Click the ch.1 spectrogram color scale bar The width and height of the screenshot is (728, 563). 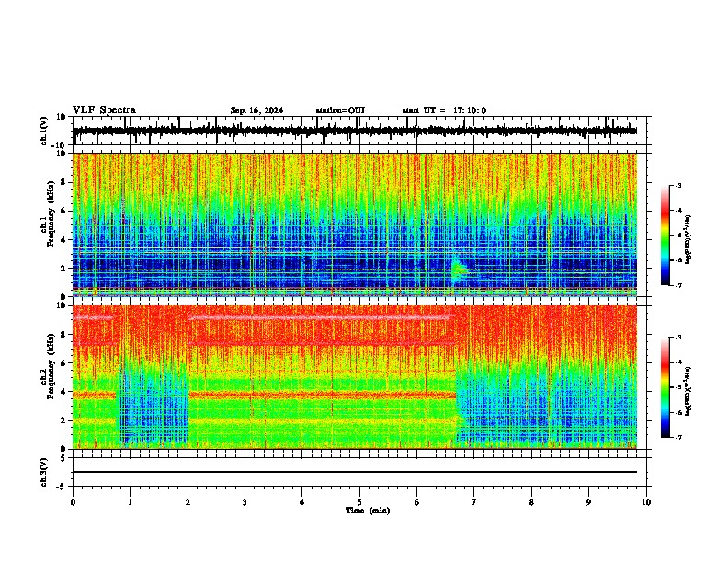pyautogui.click(x=665, y=236)
